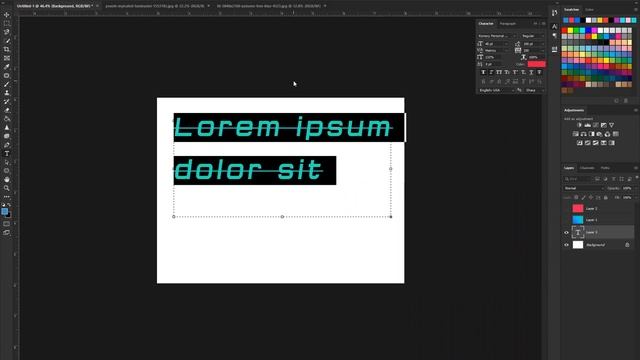Open the tracking dropdown
Screen dimensions: 640x360
tap(533, 51)
